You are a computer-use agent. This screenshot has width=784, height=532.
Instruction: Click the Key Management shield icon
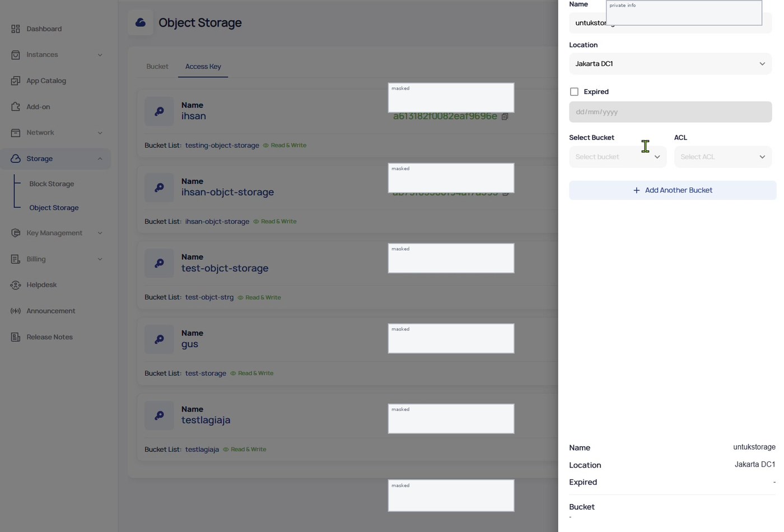[16, 233]
